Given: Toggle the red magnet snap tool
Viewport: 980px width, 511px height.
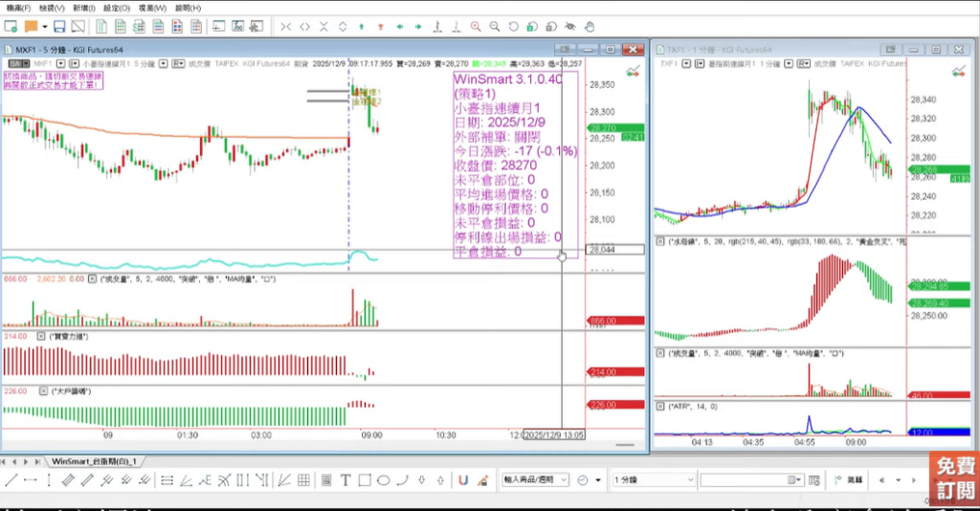Looking at the screenshot, I should (463, 480).
